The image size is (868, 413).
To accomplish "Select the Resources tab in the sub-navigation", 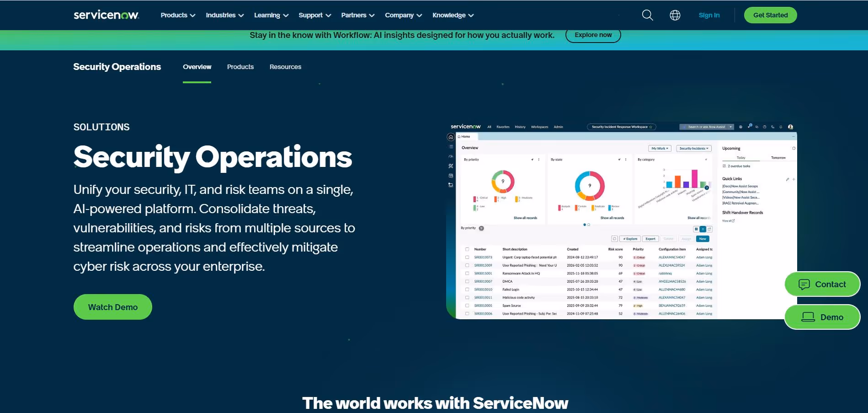I will click(285, 67).
